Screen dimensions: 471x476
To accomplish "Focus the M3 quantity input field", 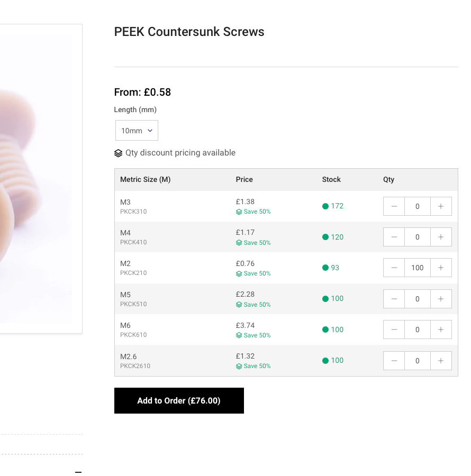I will pyautogui.click(x=418, y=206).
